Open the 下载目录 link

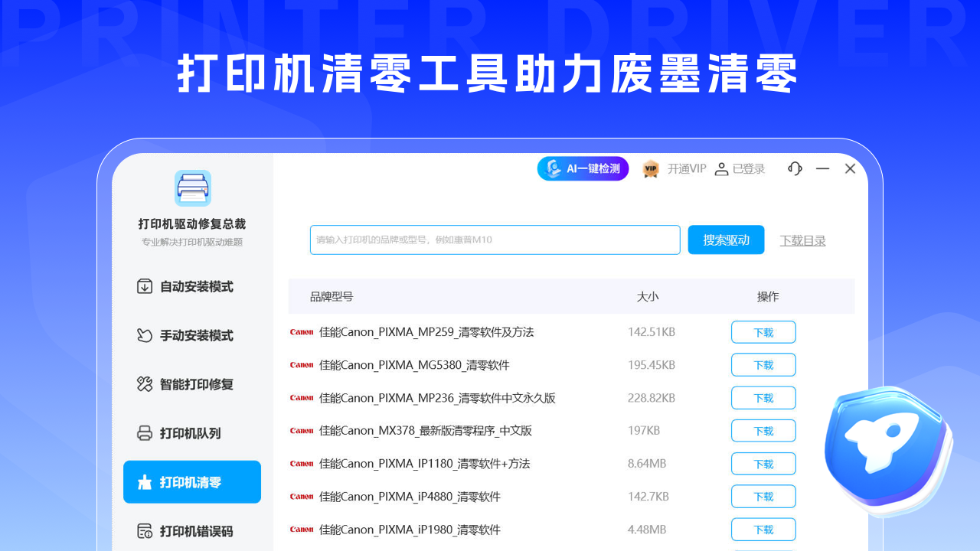point(802,240)
